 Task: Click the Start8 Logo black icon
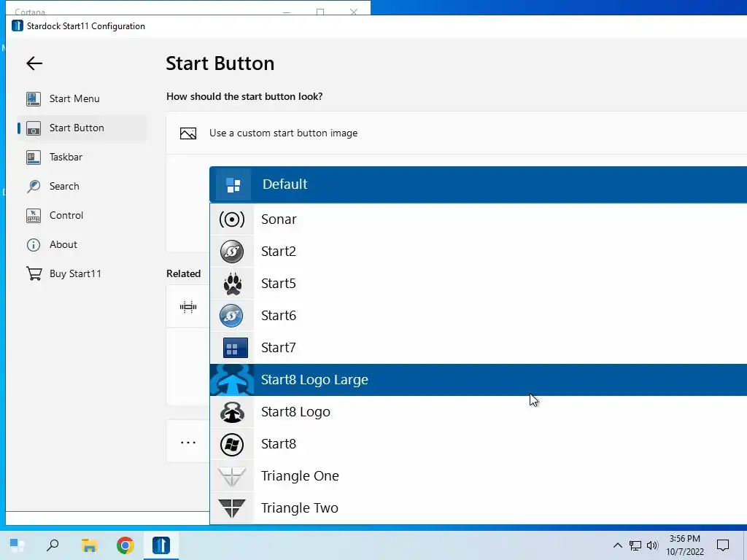[232, 413]
